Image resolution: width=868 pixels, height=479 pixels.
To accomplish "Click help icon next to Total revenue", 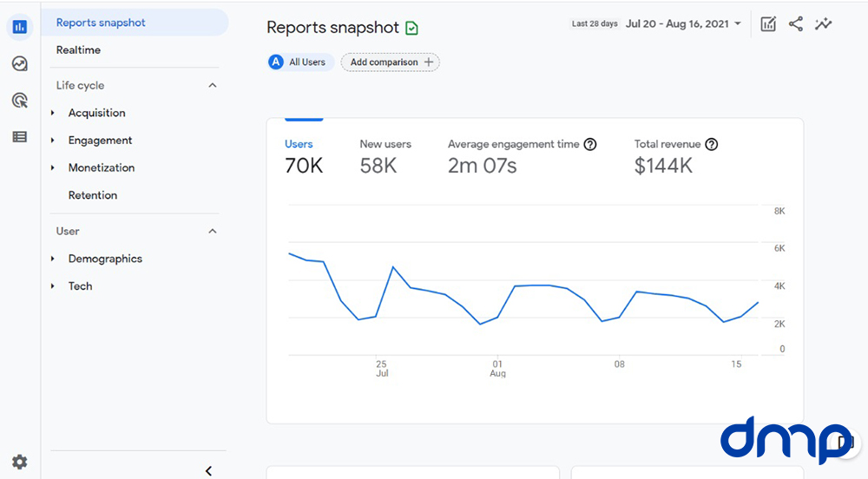I will [x=712, y=145].
